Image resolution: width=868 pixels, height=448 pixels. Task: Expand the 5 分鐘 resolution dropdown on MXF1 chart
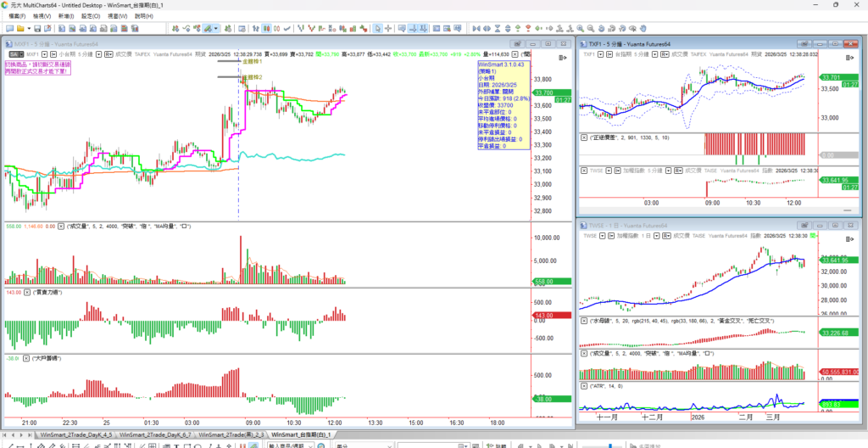click(99, 53)
